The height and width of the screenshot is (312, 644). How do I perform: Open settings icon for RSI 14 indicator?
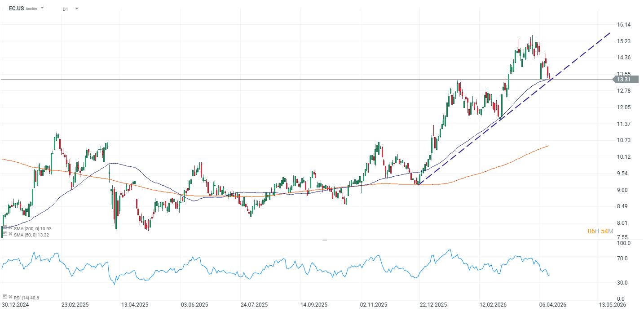tap(4, 297)
